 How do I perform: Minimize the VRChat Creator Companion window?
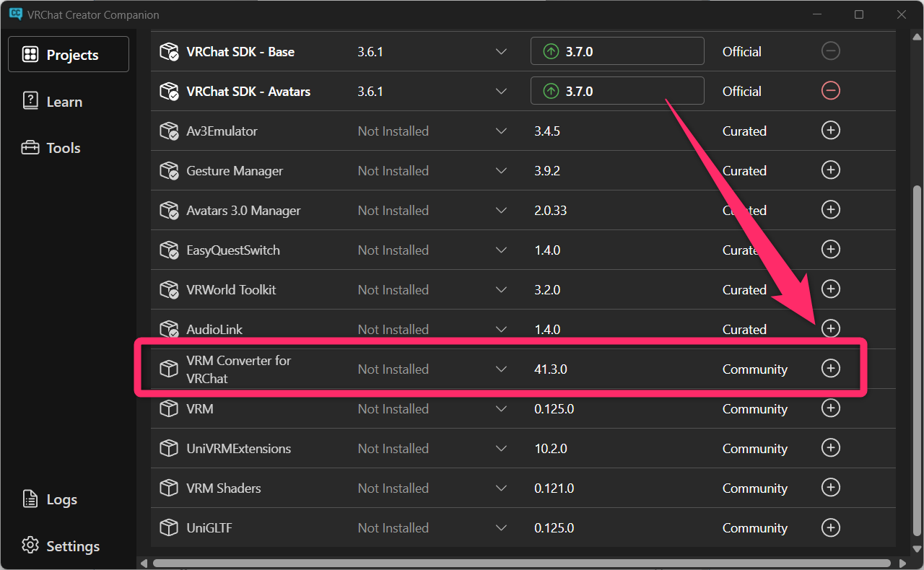coord(817,14)
